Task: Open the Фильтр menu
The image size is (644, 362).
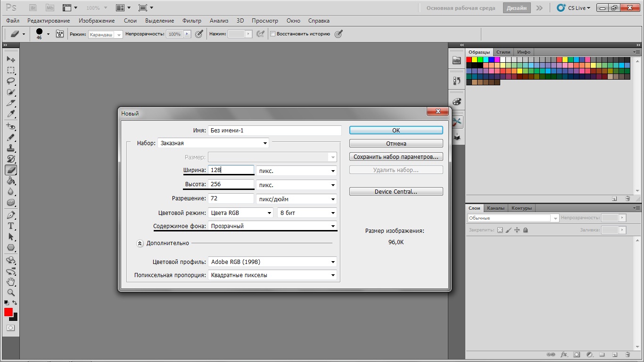Action: 191,21
